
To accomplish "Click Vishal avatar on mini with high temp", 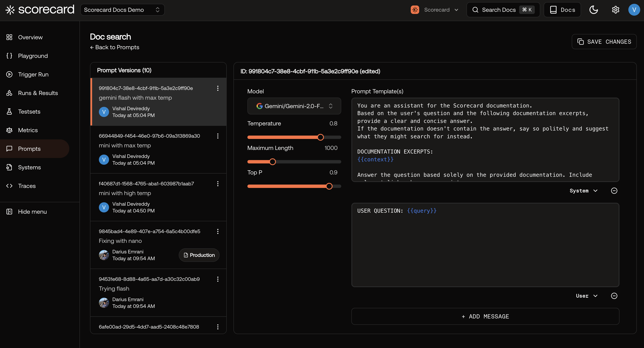I will (x=104, y=207).
